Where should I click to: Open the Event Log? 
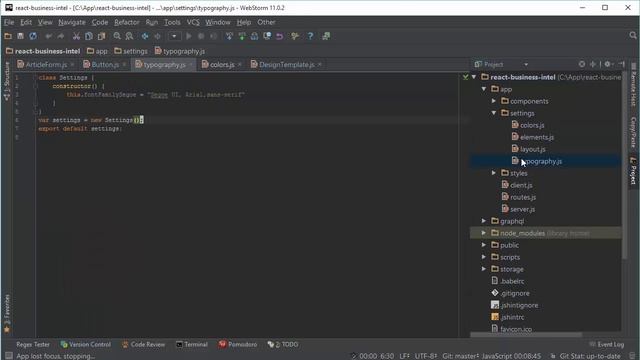tap(607, 344)
